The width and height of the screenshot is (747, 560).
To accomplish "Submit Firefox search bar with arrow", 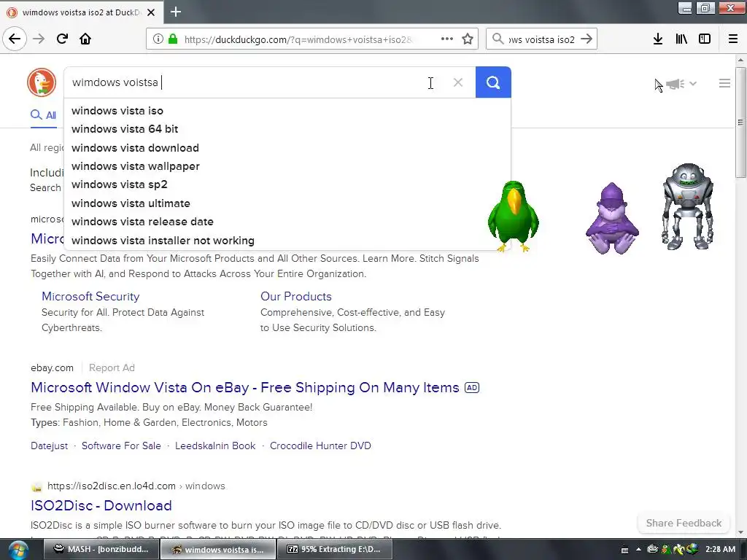I will pos(587,39).
